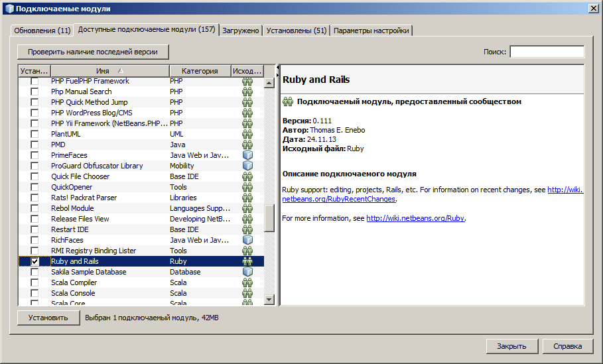The width and height of the screenshot is (603, 364).
Task: Tick the RMI Registry Binding Lister checkbox
Action: (x=34, y=251)
